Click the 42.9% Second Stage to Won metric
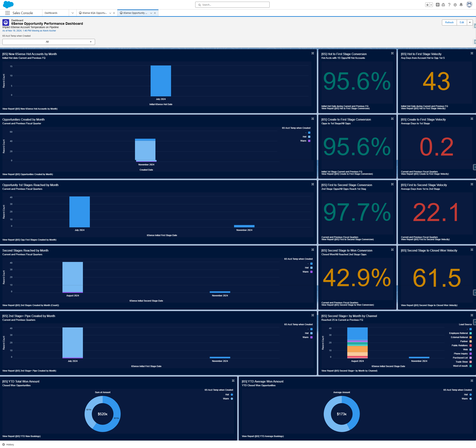The width and height of the screenshot is (476, 448). point(357,278)
